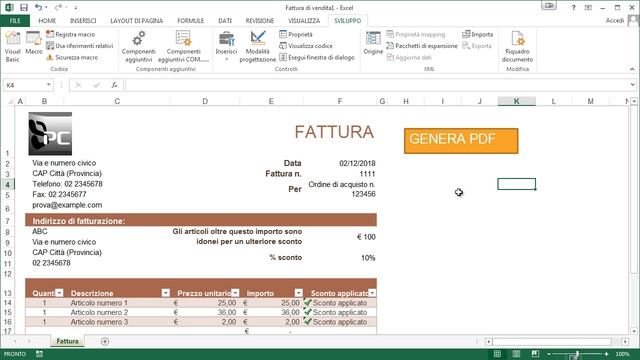
Task: Zoom in with the plus button
Action: 607,354
